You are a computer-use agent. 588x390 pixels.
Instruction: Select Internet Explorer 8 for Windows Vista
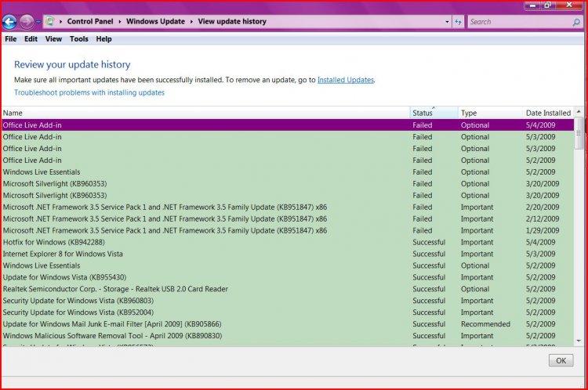(x=288, y=254)
